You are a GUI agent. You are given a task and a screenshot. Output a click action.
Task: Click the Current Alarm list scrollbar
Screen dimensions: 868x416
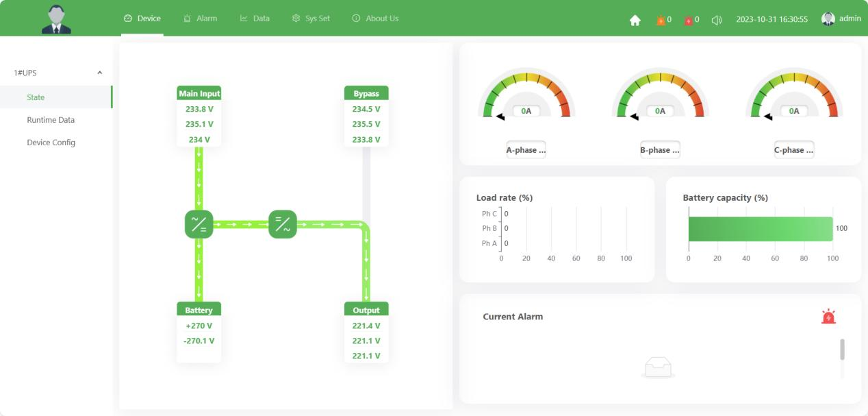[842, 350]
